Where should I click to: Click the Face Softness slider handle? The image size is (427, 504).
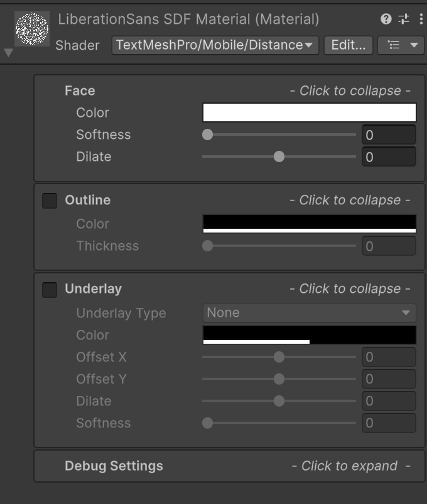click(x=208, y=134)
